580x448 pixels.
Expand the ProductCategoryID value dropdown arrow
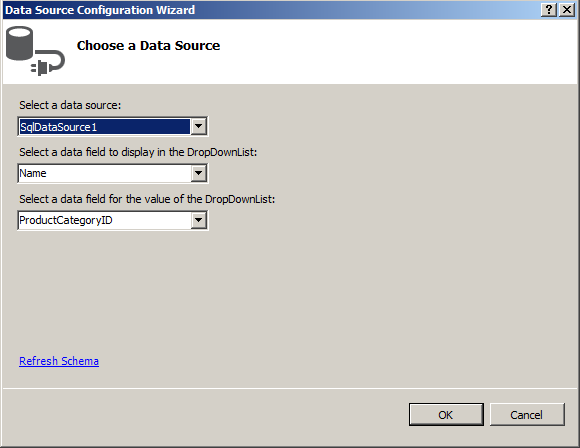[199, 220]
